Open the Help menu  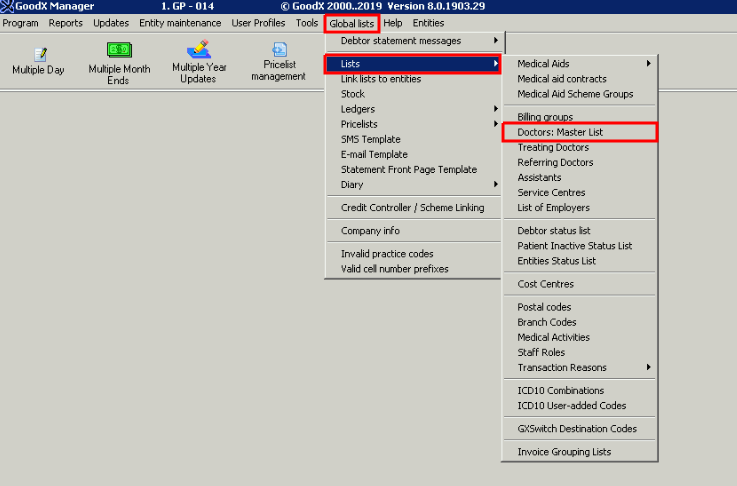pyautogui.click(x=392, y=23)
